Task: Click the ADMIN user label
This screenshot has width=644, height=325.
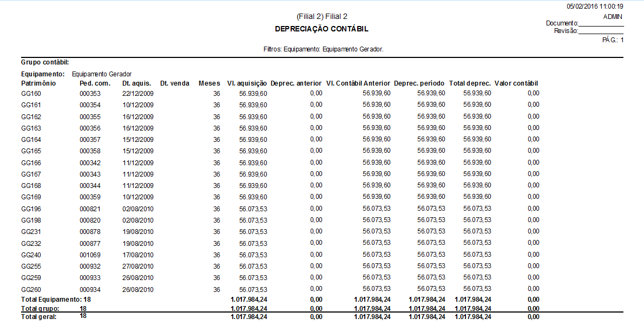Action: (613, 17)
